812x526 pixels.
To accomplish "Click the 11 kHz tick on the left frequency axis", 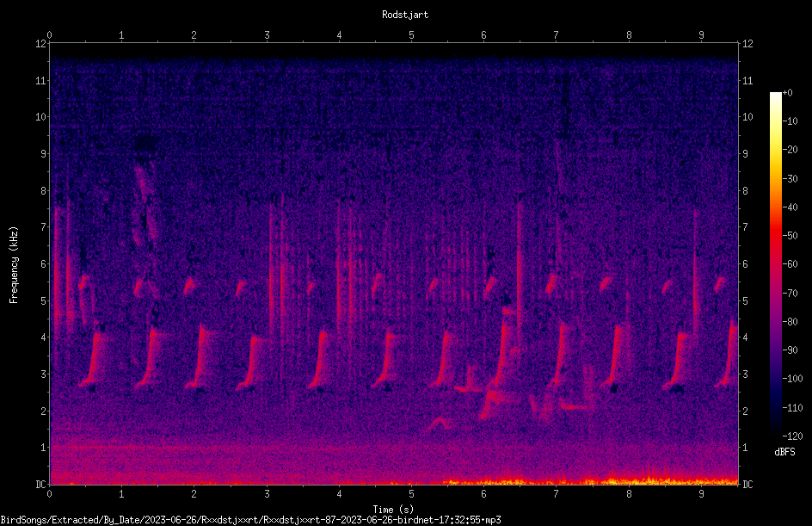I will (x=41, y=80).
